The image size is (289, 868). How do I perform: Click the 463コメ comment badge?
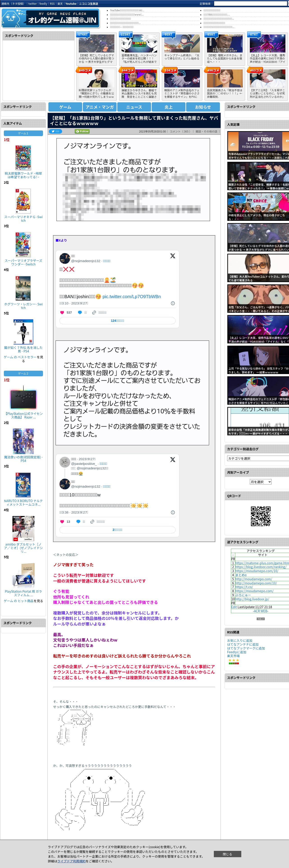[x=255, y=70]
